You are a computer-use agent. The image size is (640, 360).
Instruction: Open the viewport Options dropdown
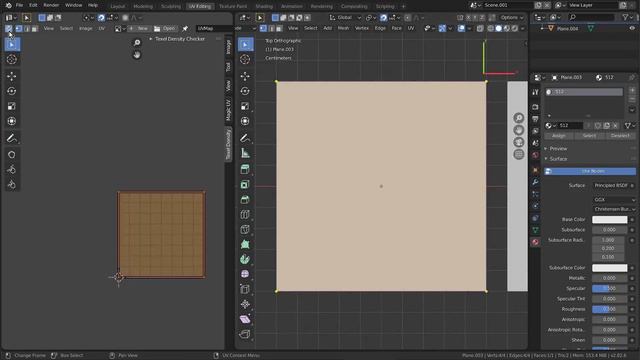tap(512, 18)
